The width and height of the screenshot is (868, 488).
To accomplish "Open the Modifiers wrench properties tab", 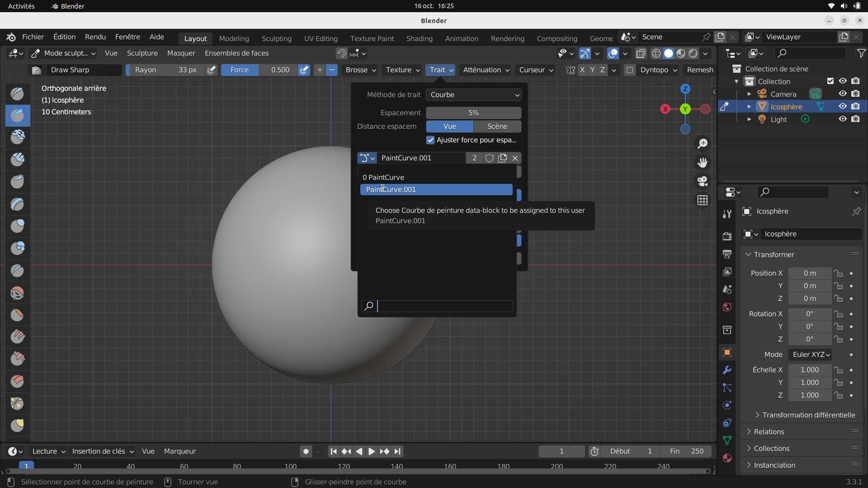I will 727,370.
